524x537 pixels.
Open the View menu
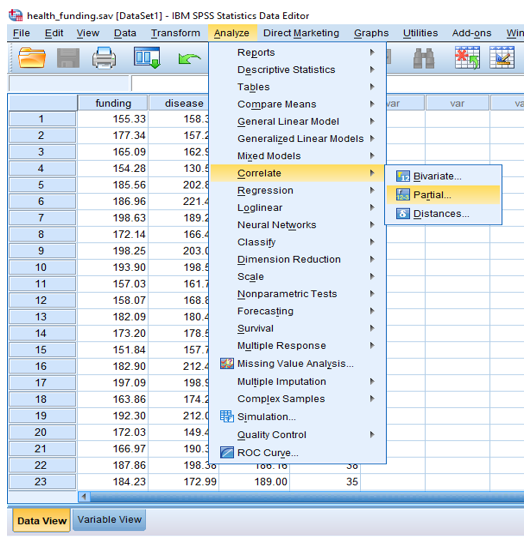[x=88, y=33]
